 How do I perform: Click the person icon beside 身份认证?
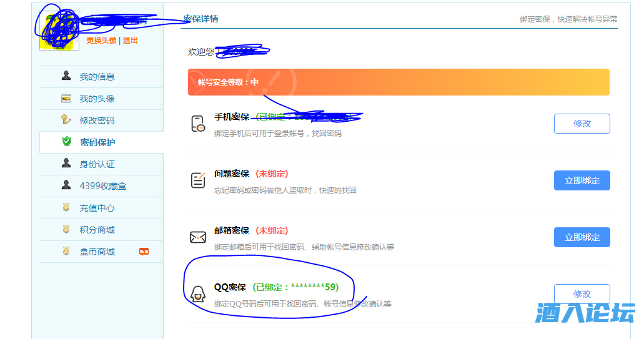(x=66, y=163)
